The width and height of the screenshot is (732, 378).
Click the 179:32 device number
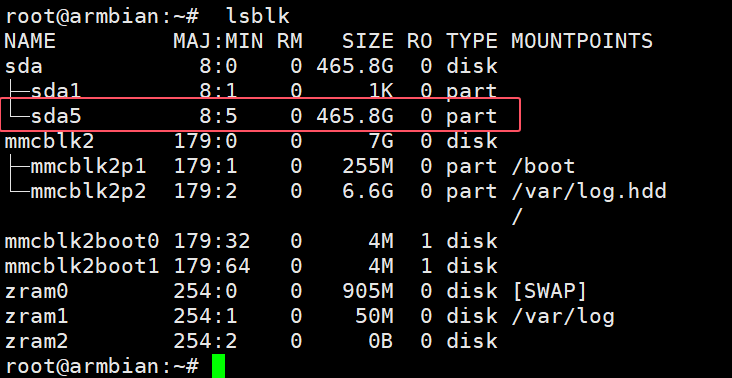coord(212,242)
